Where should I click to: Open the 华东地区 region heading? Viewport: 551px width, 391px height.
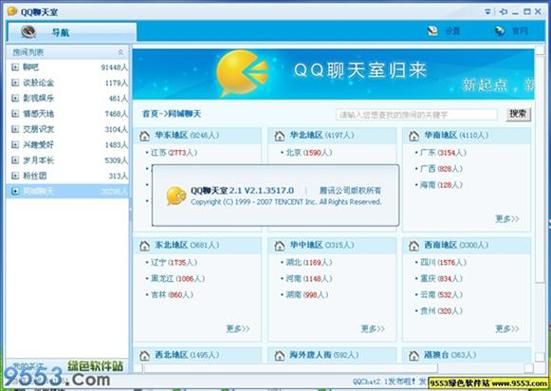[x=171, y=135]
